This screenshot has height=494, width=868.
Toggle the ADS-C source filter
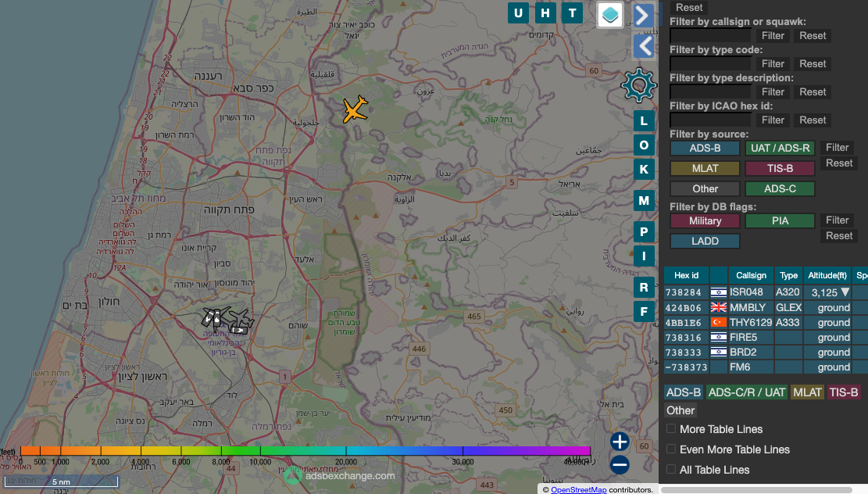pos(780,189)
